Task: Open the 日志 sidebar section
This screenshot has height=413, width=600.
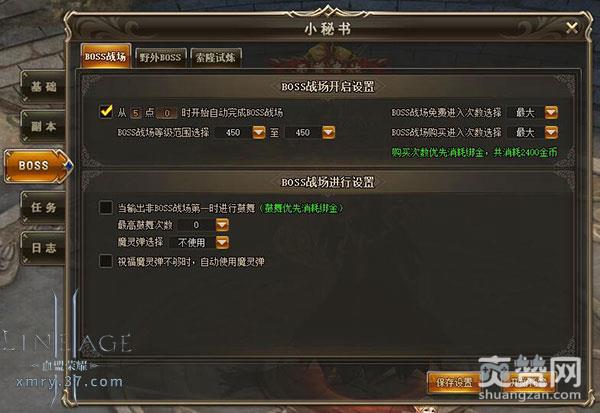Action: click(43, 248)
